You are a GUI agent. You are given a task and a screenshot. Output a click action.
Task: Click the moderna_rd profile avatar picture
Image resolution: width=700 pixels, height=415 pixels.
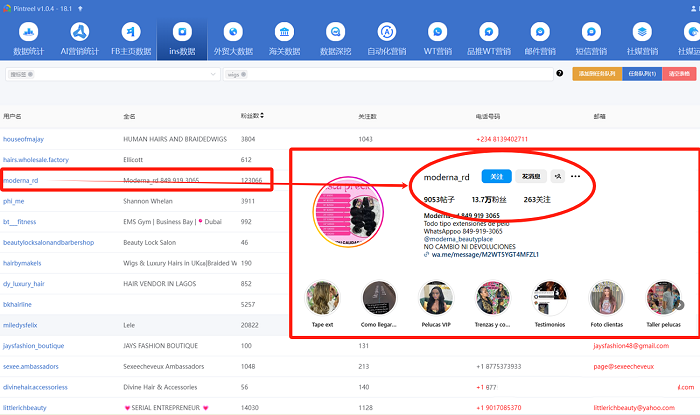(x=348, y=212)
